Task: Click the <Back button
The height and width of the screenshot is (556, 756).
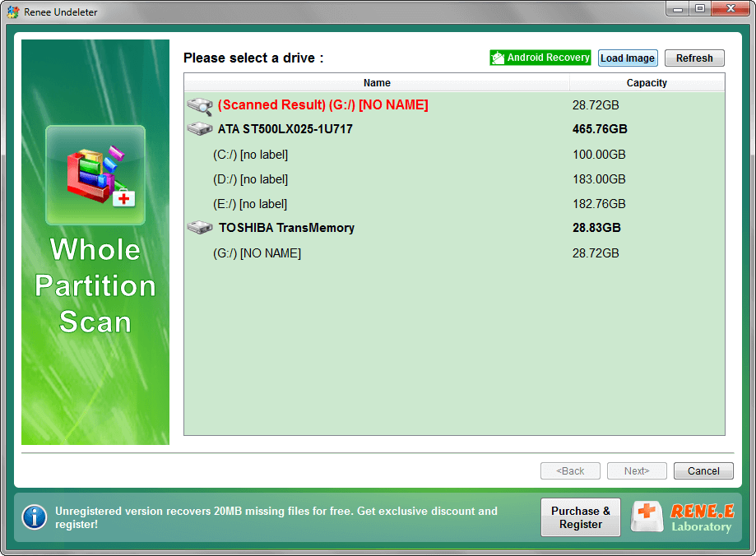Action: 570,470
